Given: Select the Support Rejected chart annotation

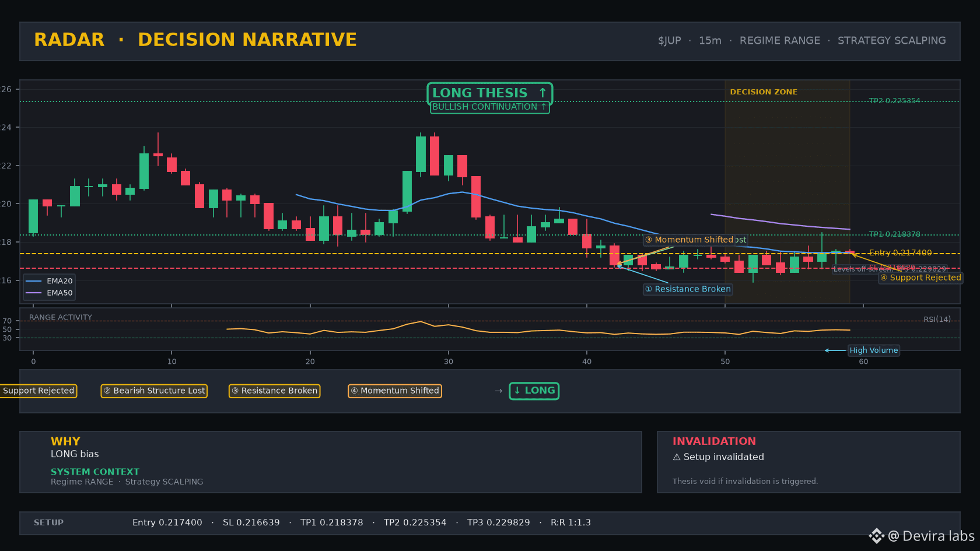Looking at the screenshot, I should click(921, 278).
